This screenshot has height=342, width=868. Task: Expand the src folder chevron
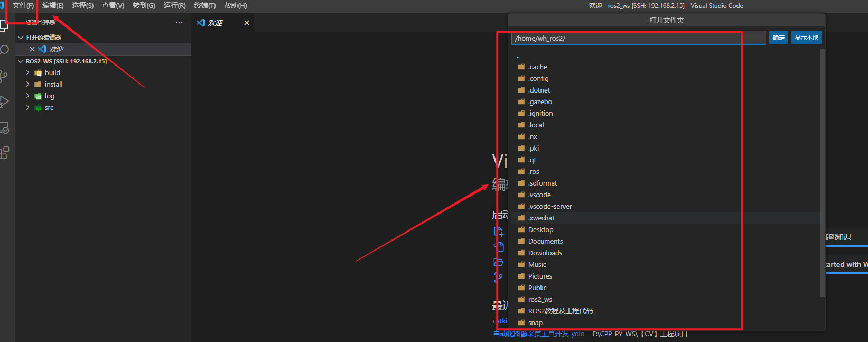pos(27,108)
